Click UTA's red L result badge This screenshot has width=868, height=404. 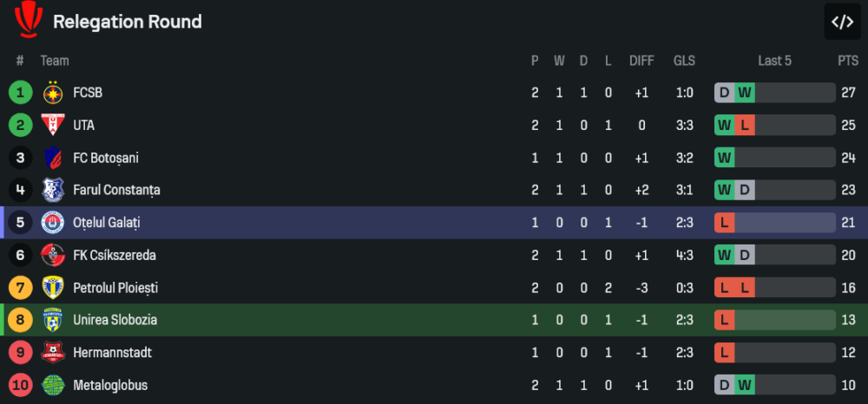coord(745,125)
